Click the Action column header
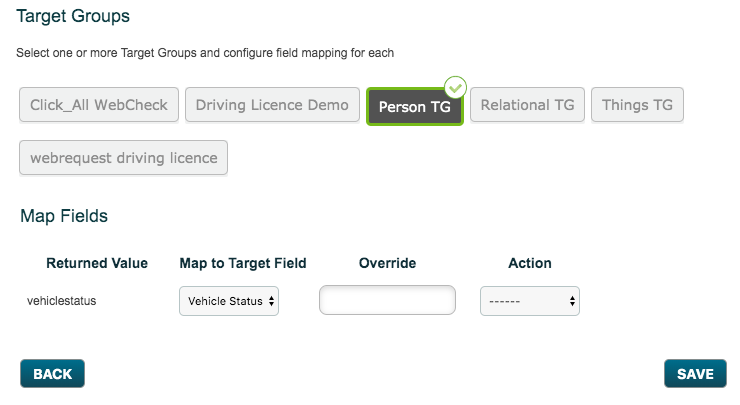The image size is (740, 405). click(530, 263)
